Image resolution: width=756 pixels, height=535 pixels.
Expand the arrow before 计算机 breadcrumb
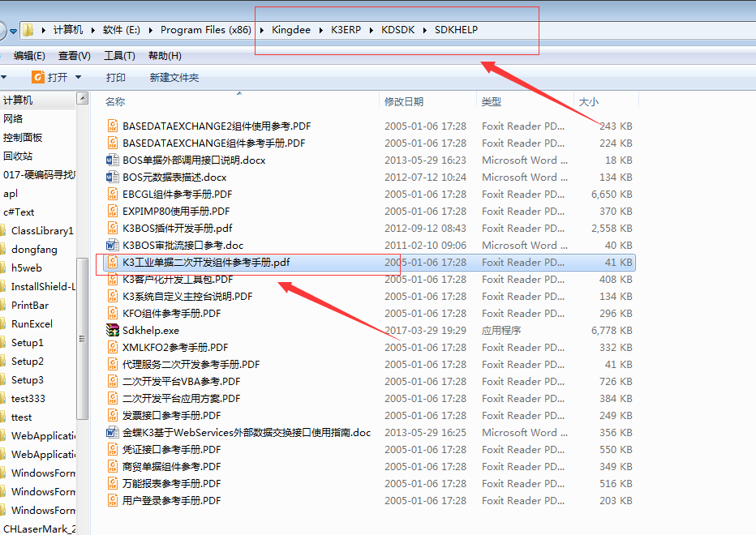pos(43,30)
